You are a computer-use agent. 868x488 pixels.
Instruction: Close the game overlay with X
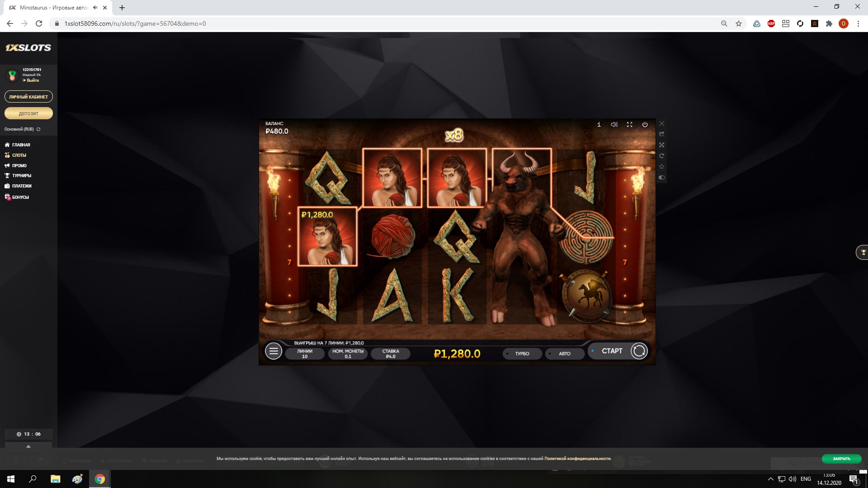tap(662, 124)
